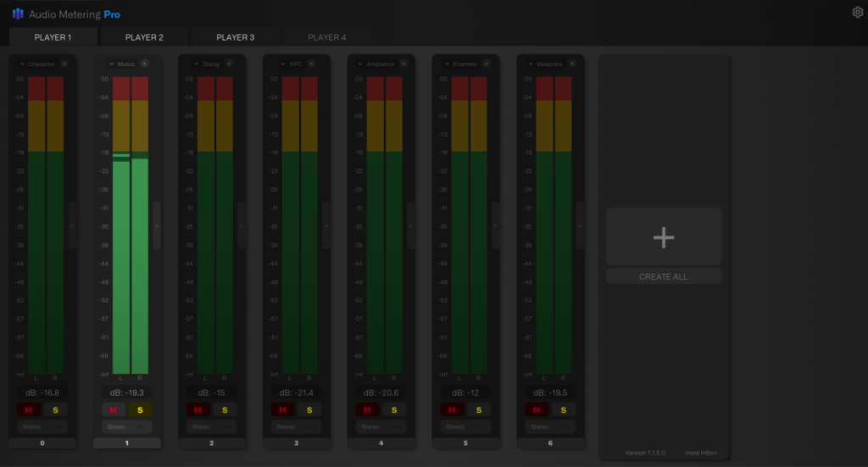Select the channel index 3 label under NPC
The image size is (868, 467).
296,443
